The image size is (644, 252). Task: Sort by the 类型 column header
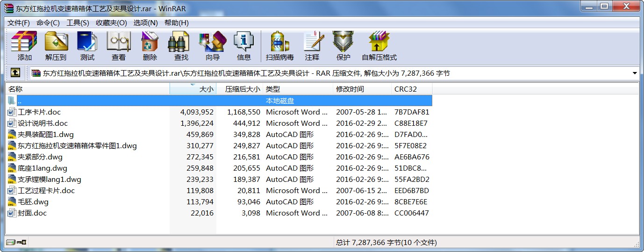click(x=298, y=89)
